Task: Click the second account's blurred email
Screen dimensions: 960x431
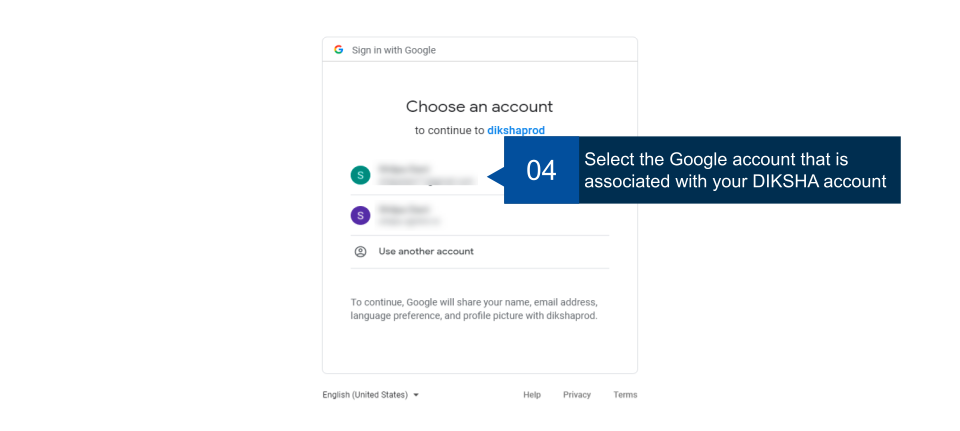Action: coord(404,222)
